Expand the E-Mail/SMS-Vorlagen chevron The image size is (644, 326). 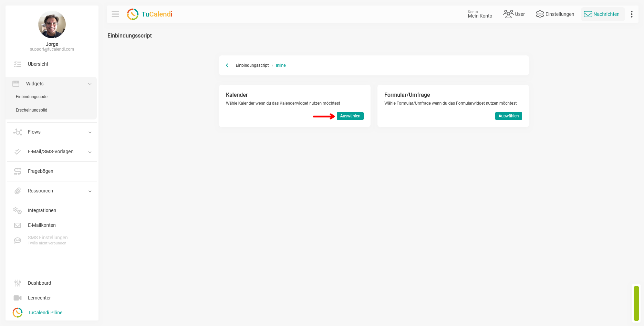90,152
